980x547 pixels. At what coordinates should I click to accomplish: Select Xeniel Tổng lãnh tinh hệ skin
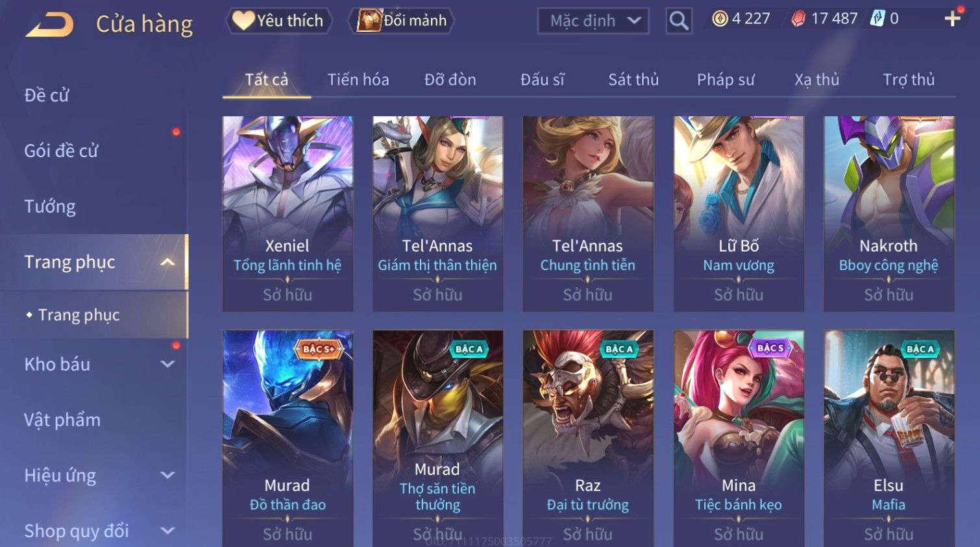coord(288,213)
